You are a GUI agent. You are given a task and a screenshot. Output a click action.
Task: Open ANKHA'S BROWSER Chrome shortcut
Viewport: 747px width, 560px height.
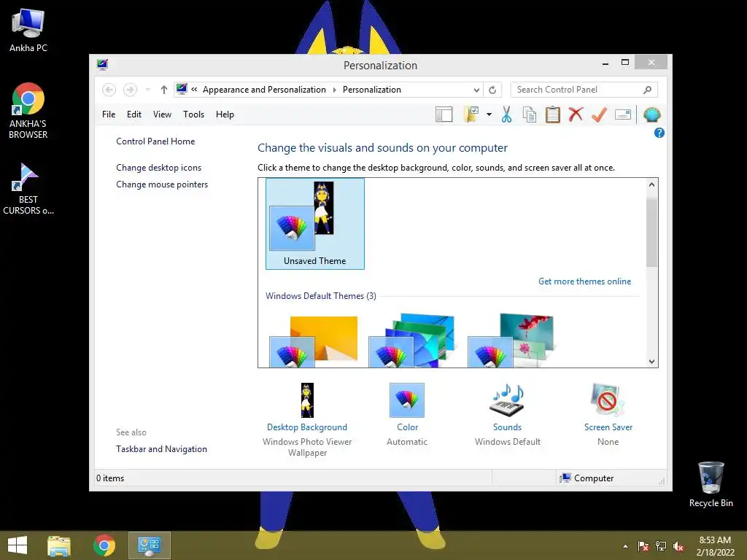click(28, 111)
